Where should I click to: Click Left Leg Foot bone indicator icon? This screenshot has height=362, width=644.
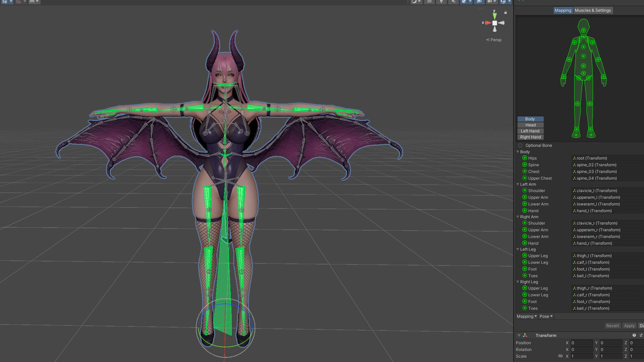tap(524, 269)
